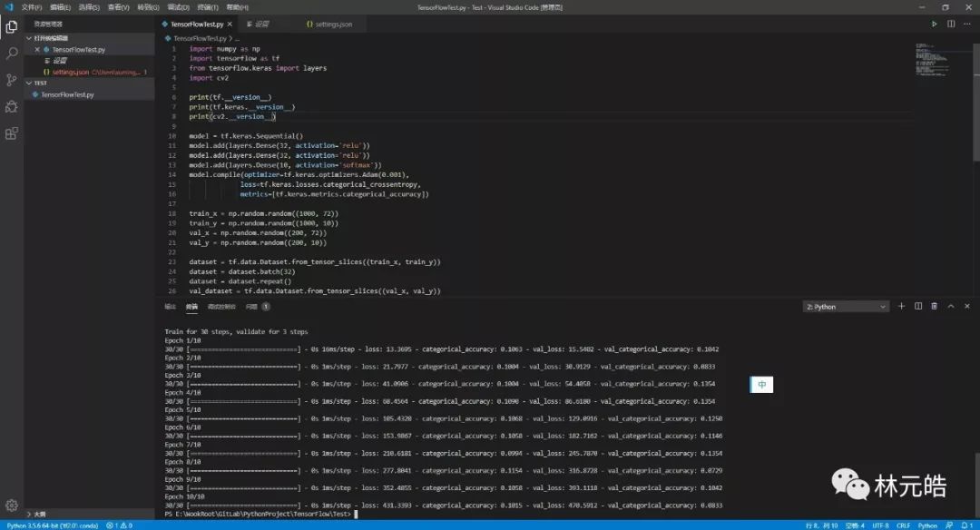Screen dimensions: 980x530
Task: Open the 文件(F) menu
Action: [x=31, y=7]
